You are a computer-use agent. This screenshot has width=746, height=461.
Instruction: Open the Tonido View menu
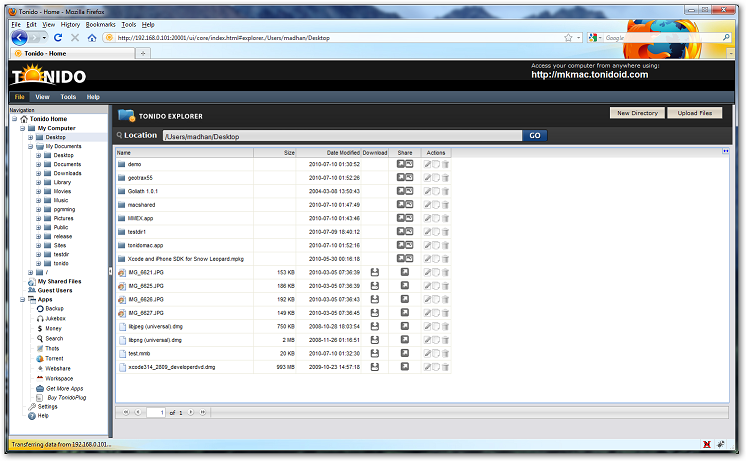(x=42, y=97)
